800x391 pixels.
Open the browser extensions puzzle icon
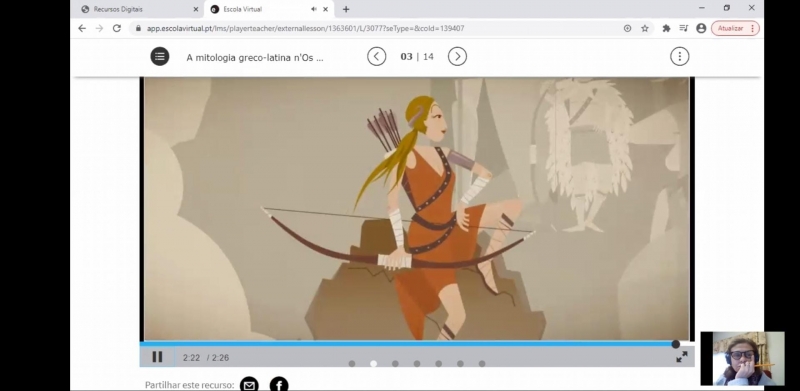click(666, 29)
